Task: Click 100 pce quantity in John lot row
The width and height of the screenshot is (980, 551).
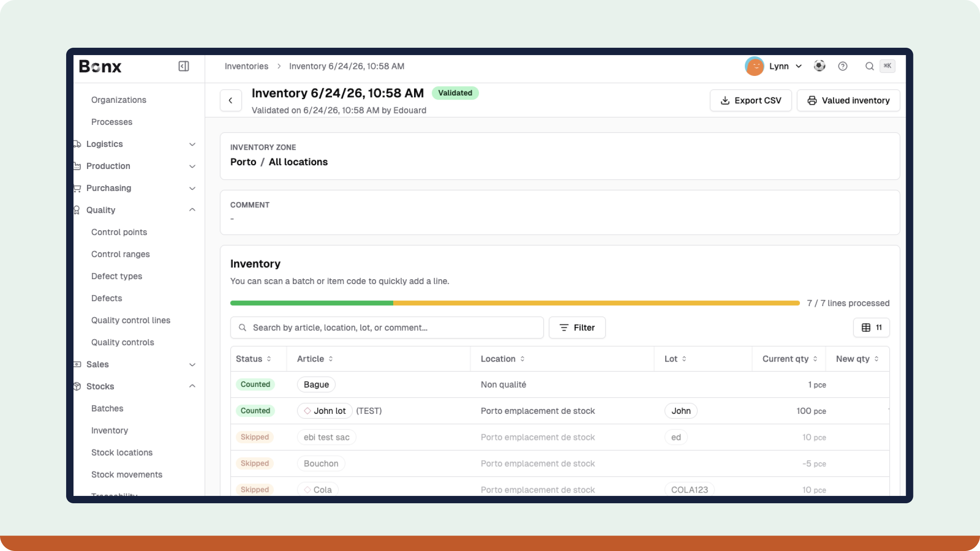Action: click(x=811, y=411)
